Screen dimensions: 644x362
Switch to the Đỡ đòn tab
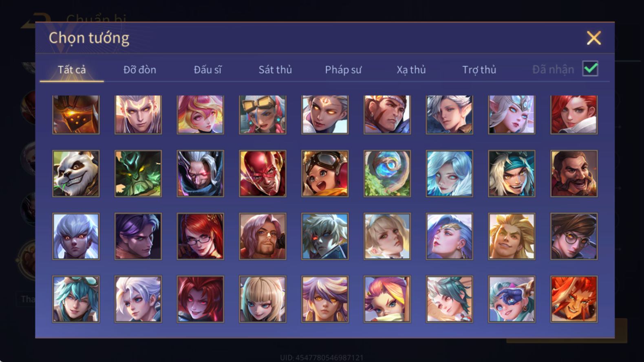140,70
